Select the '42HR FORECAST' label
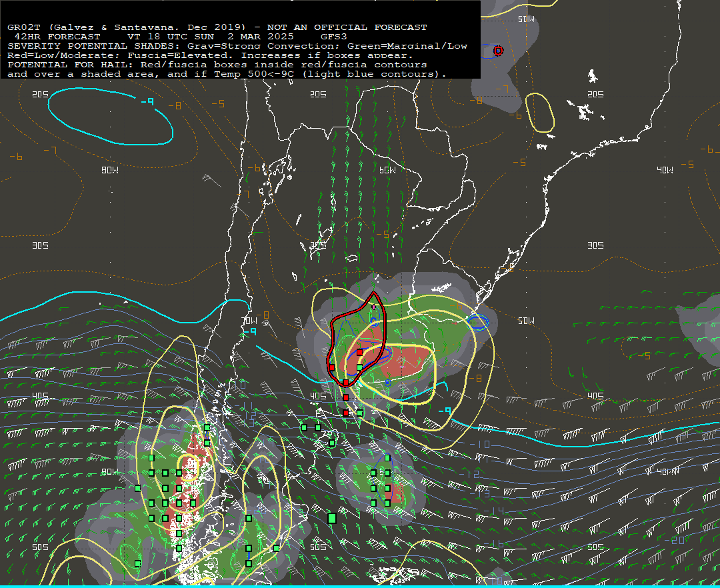 tap(57, 36)
